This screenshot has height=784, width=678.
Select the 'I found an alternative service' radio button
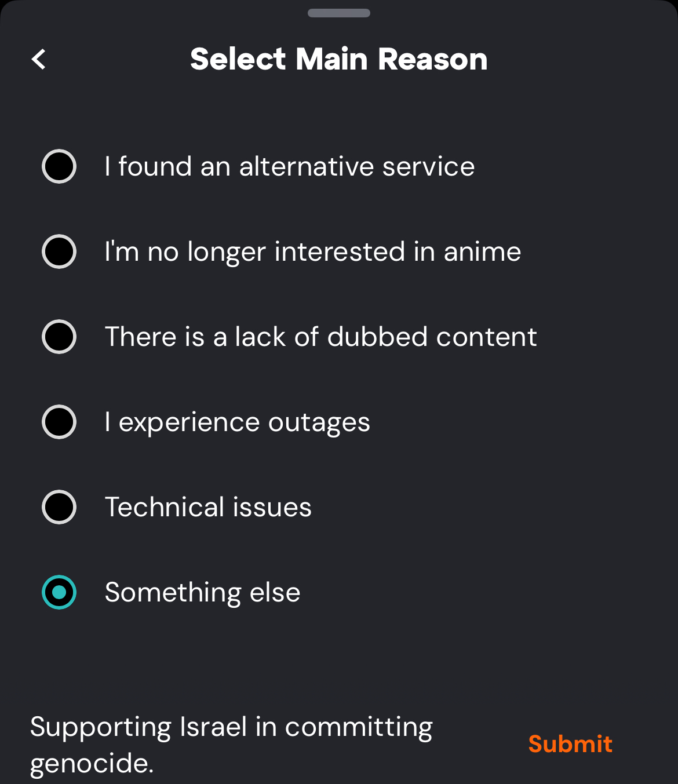(59, 166)
